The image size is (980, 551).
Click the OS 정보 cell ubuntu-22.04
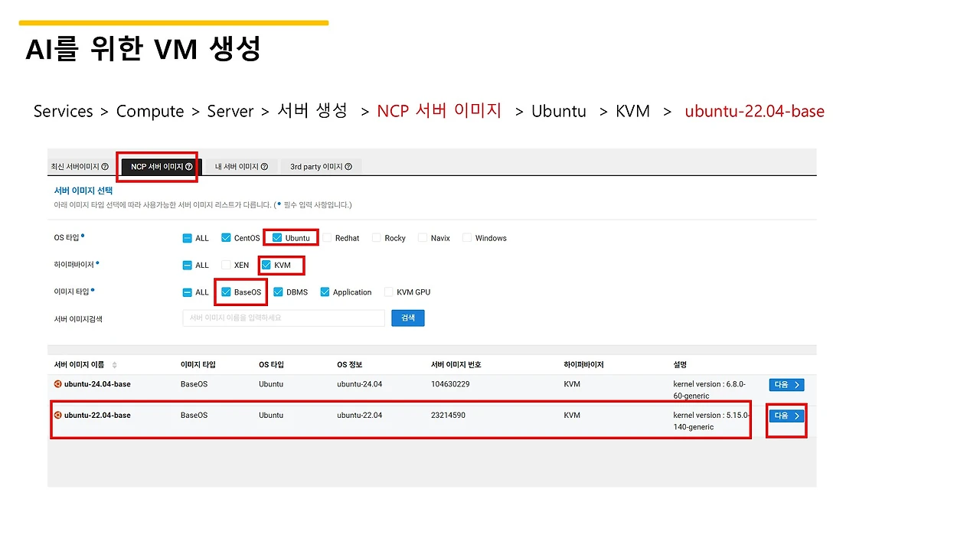359,415
